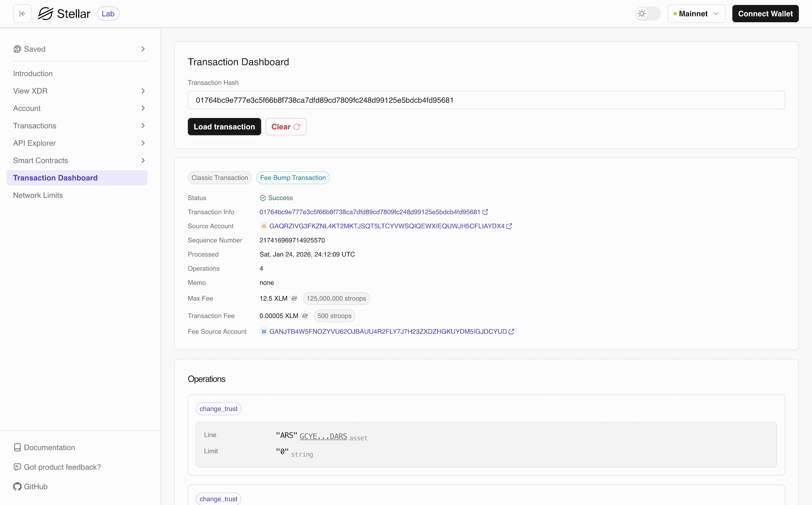This screenshot has width=812, height=505.
Task: Click the sidebar collapse arrow icon
Action: (x=22, y=14)
